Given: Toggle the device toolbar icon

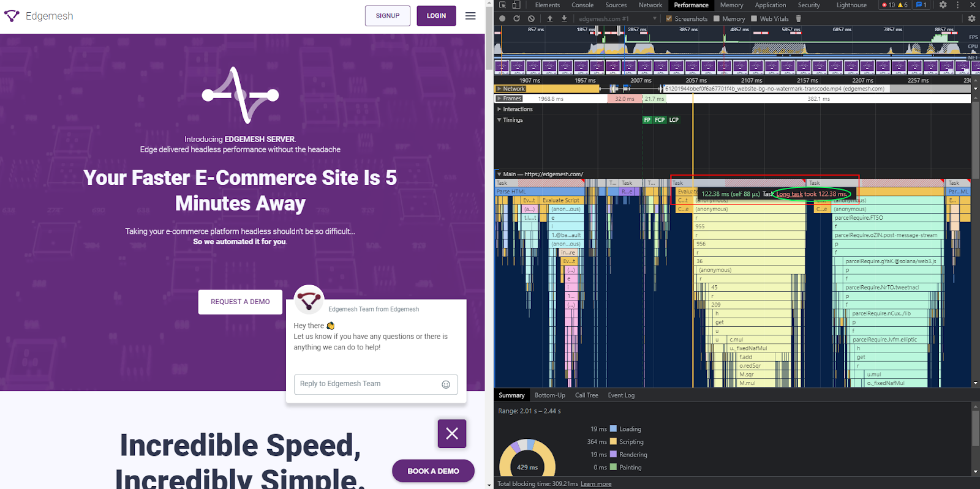Looking at the screenshot, I should [516, 5].
